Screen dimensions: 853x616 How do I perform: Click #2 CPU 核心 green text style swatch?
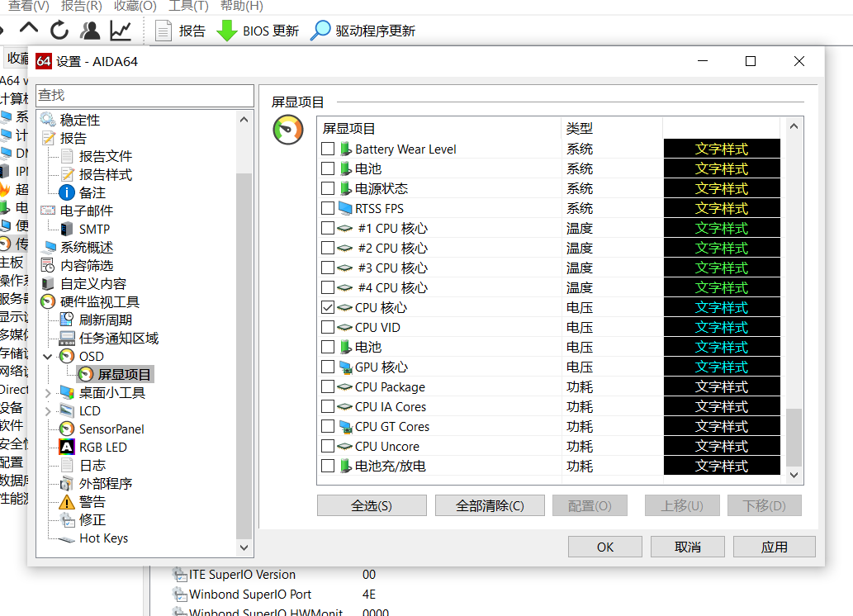tap(722, 249)
